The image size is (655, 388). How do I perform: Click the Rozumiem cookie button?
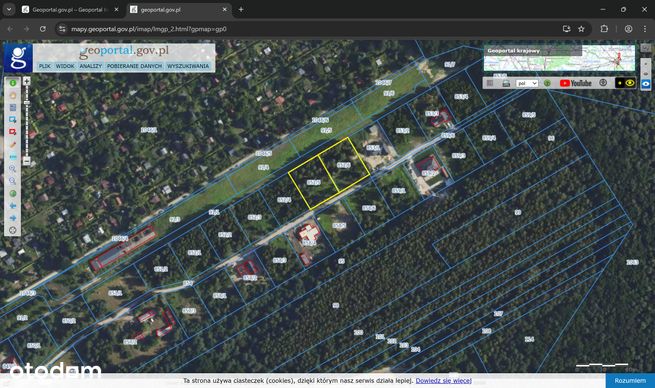pyautogui.click(x=630, y=380)
